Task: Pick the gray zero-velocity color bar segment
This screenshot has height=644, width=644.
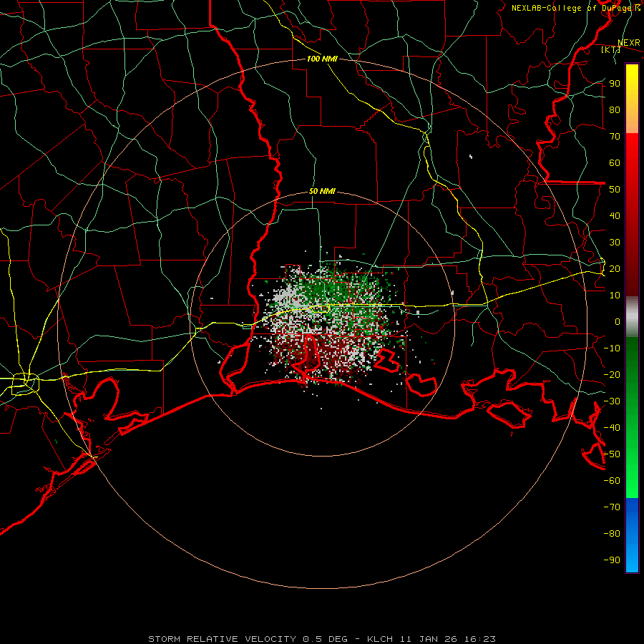Action: click(632, 317)
